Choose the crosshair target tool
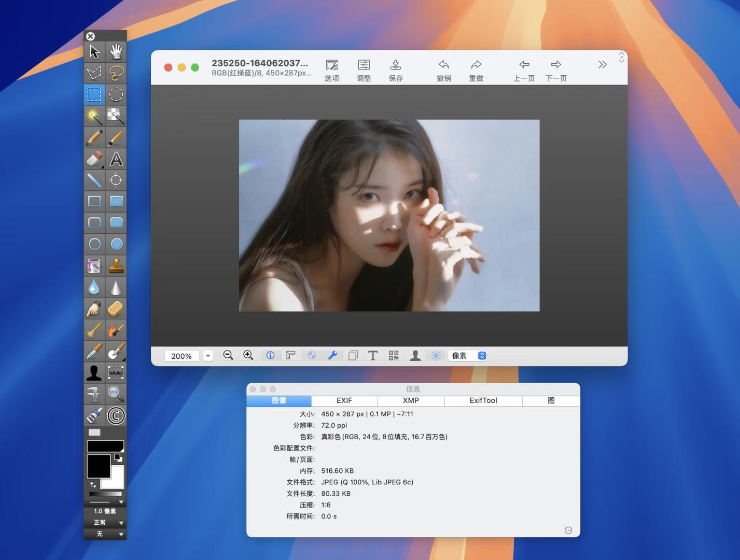The image size is (740, 560). [x=116, y=180]
